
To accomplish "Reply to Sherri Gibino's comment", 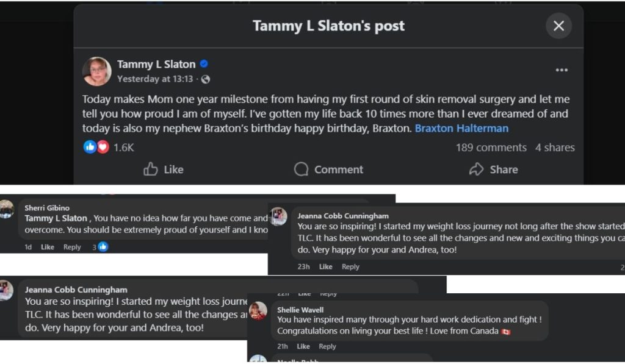I will [72, 247].
